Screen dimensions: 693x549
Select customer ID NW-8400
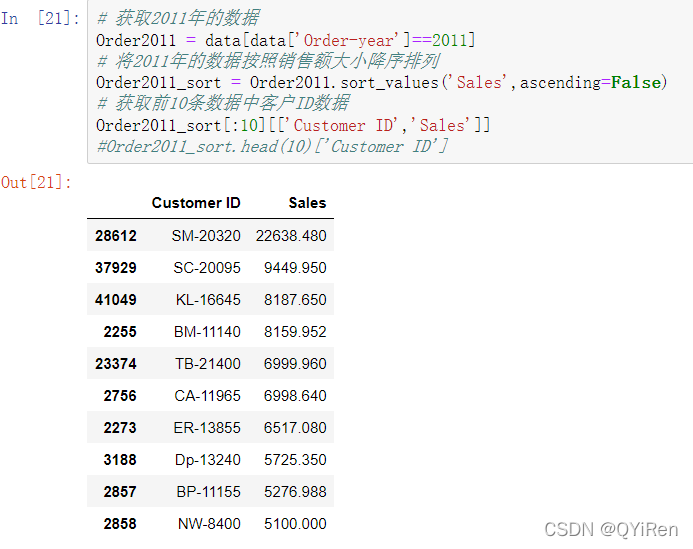tap(209, 524)
